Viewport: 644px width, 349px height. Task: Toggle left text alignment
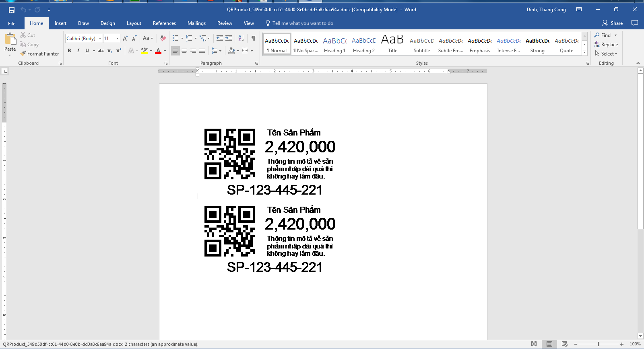coord(175,51)
